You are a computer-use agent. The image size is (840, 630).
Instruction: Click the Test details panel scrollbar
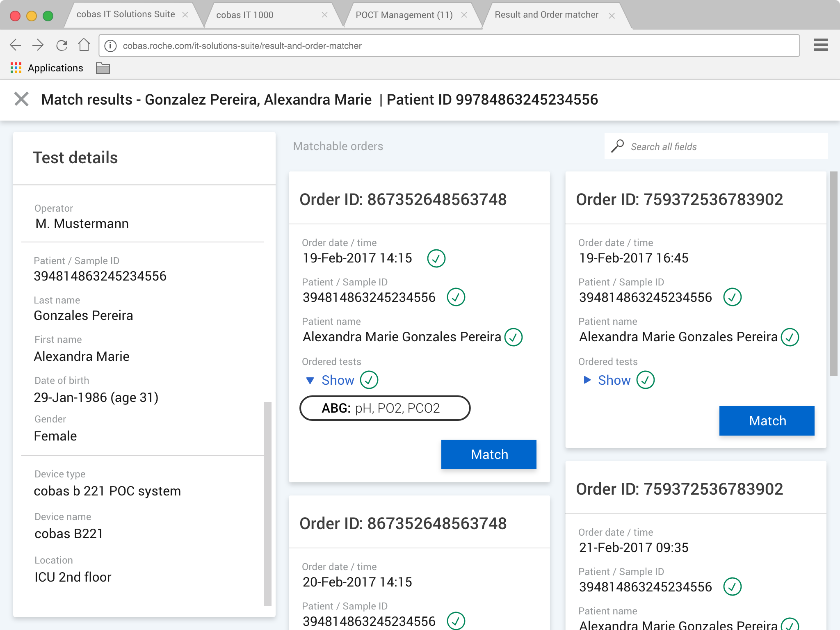[268, 504]
